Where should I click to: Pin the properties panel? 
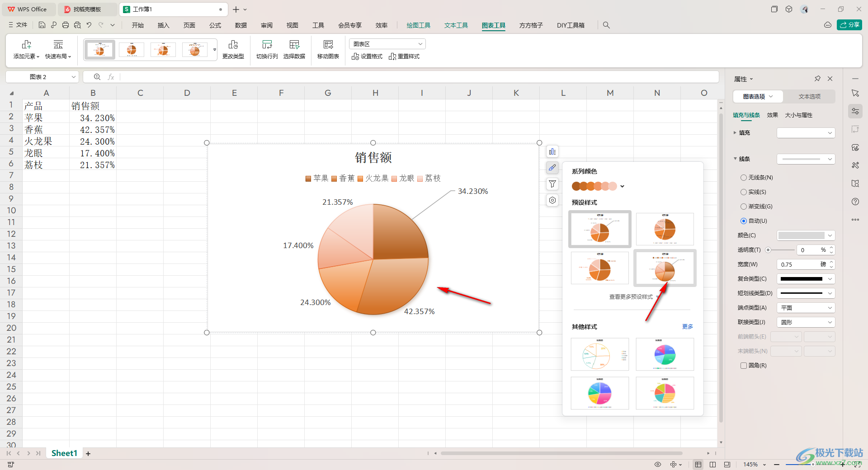coord(817,79)
